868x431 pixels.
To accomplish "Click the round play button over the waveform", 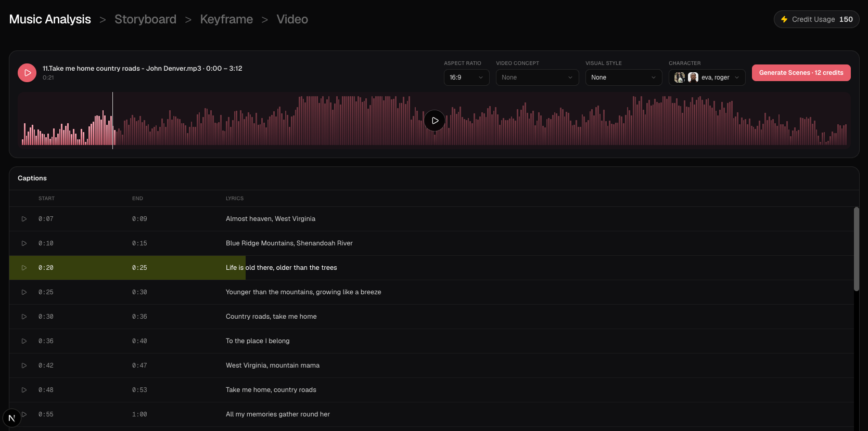I will (435, 121).
